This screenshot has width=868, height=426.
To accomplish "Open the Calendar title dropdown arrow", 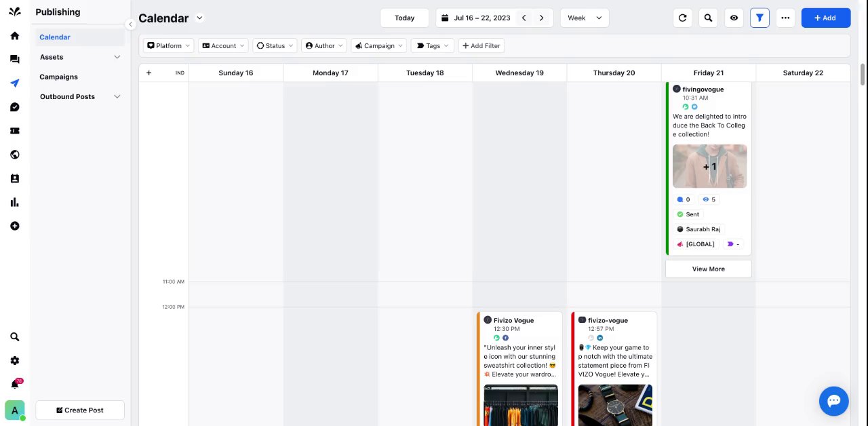I will (199, 18).
